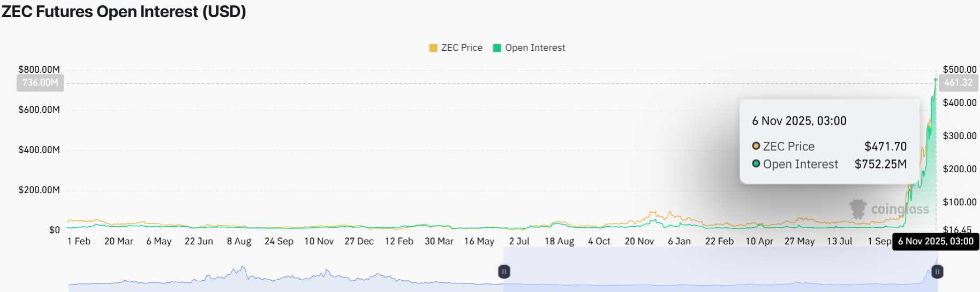
Task: Toggle the ZEC Price series label
Action: 462,48
